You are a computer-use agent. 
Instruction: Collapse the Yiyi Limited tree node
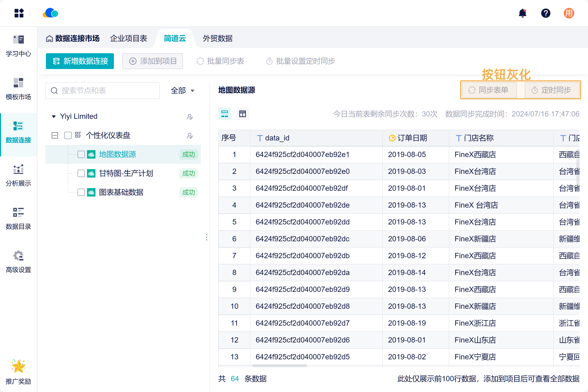tap(54, 116)
